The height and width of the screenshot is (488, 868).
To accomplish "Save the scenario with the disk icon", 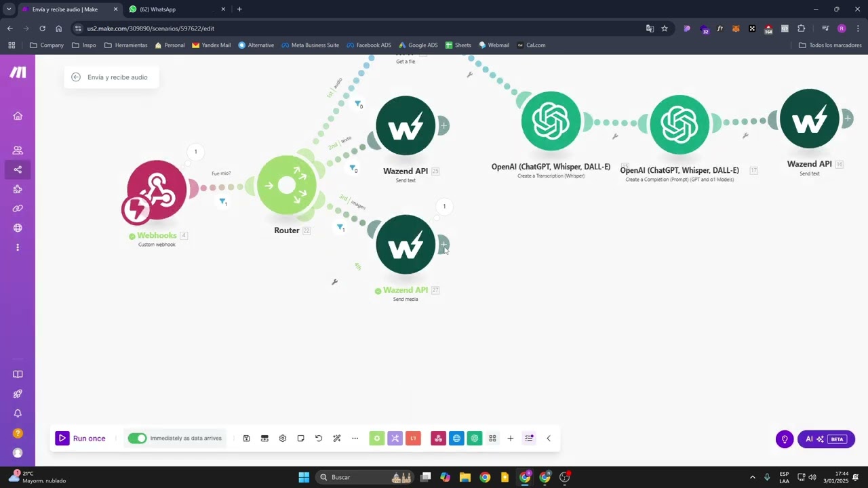I will pyautogui.click(x=246, y=439).
